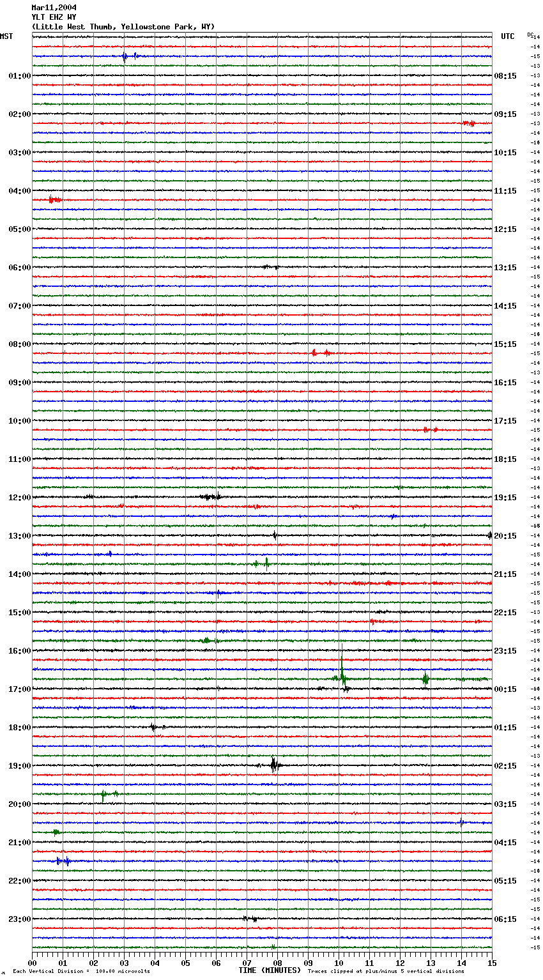Image resolution: width=543 pixels, height=980 pixels.
Task: Click the 15 minute axis tick label
Action: click(x=492, y=963)
